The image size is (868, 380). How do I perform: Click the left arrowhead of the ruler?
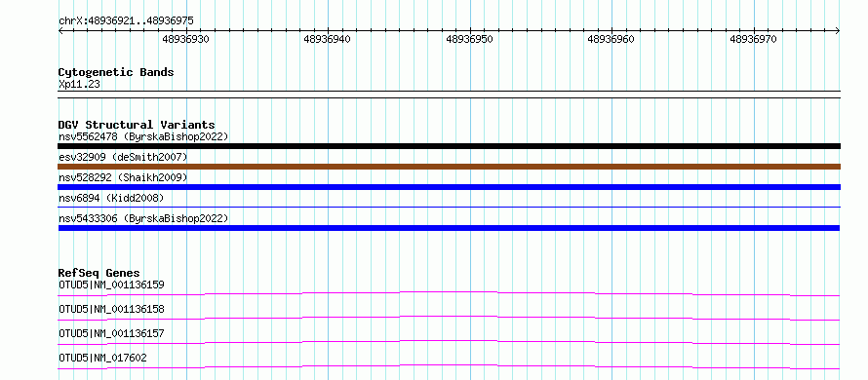[60, 31]
